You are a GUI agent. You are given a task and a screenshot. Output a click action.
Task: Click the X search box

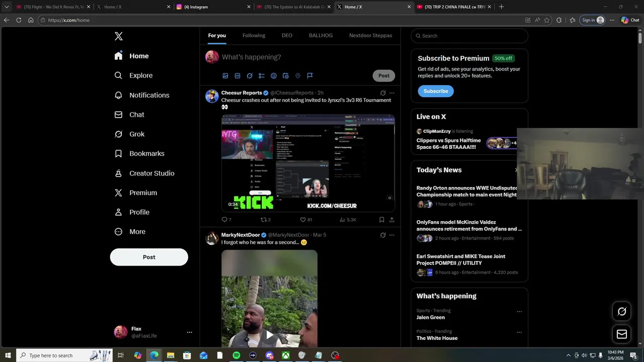coord(469,36)
